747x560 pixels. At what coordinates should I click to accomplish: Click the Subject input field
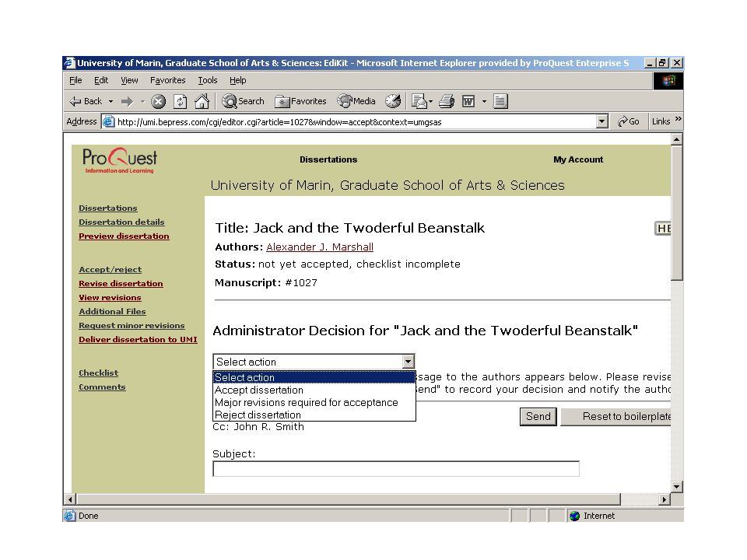pos(396,469)
